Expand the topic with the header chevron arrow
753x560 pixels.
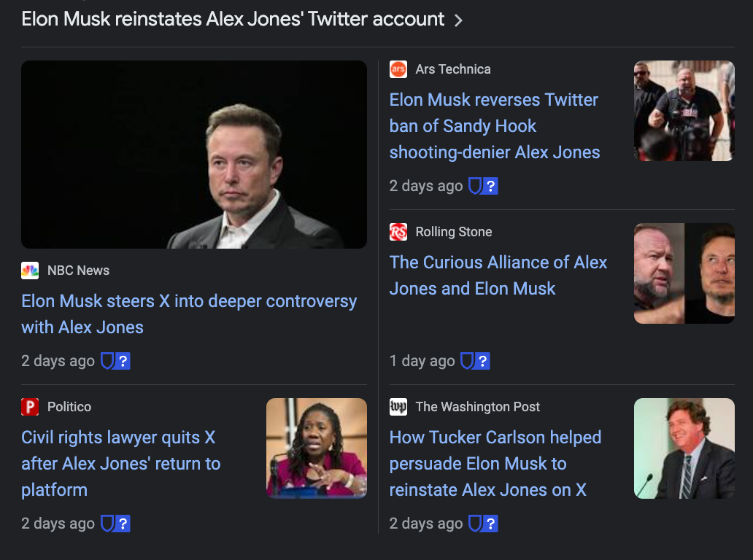[x=458, y=20]
